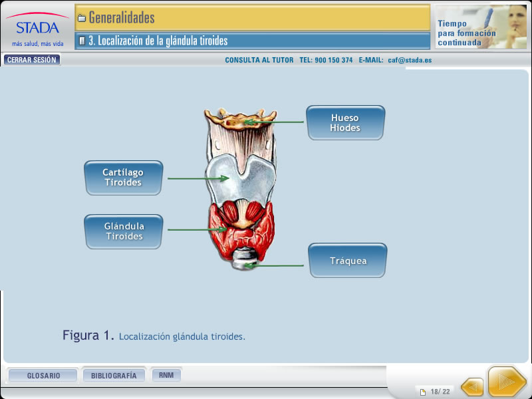Go to the next page with the forward arrow
The height and width of the screenshot is (399, 532).
coord(507,382)
